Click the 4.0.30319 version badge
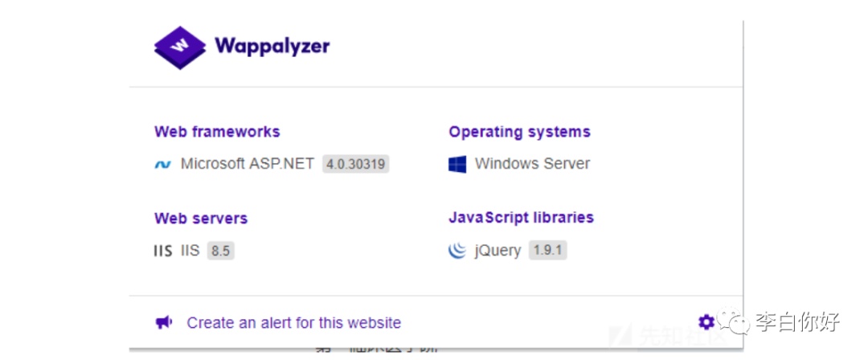This screenshot has width=868, height=360. [356, 165]
